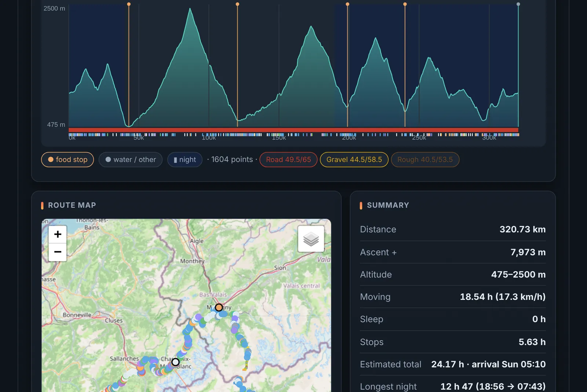Click the 2500 m axis label
The width and height of the screenshot is (587, 392).
click(54, 8)
